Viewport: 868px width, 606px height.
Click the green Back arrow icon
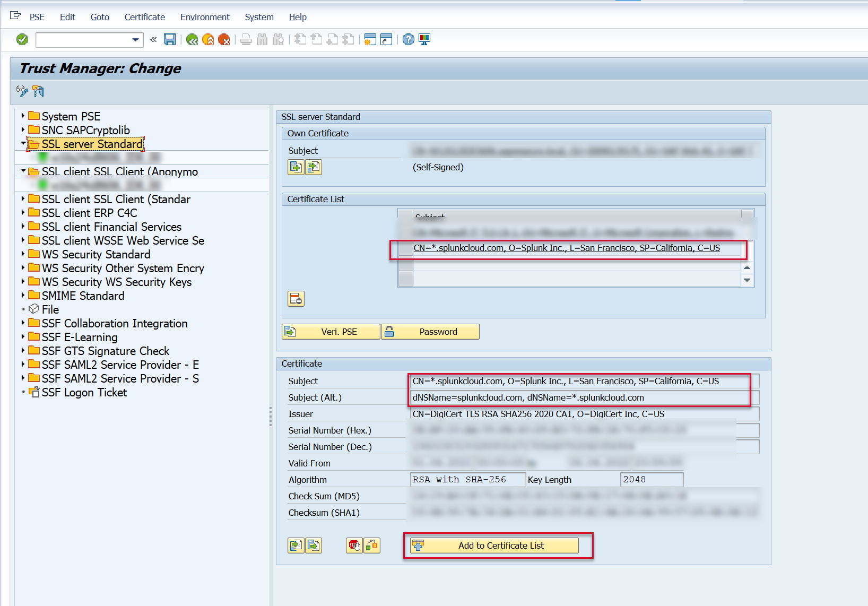coord(192,39)
